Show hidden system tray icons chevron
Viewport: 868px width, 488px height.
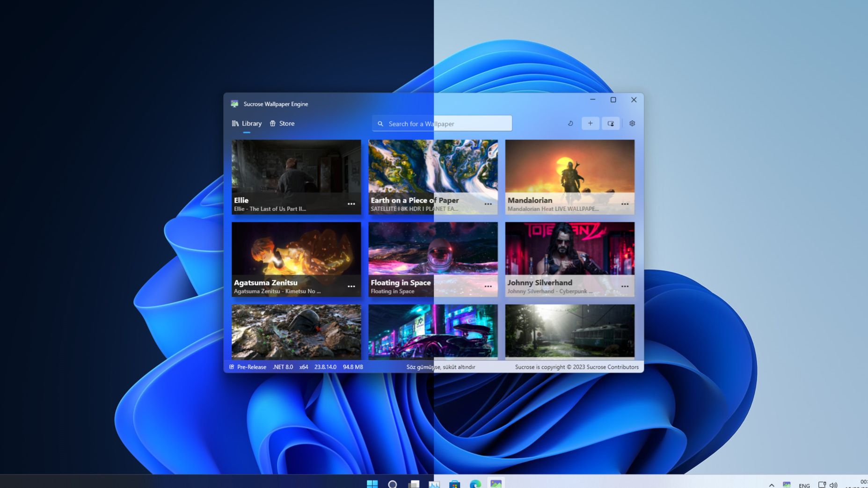(x=771, y=485)
